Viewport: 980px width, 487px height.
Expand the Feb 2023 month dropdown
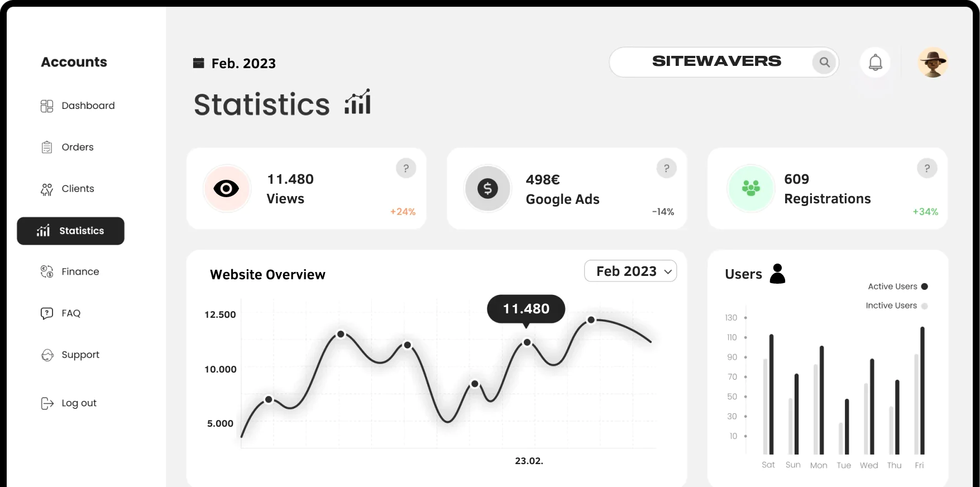[630, 271]
